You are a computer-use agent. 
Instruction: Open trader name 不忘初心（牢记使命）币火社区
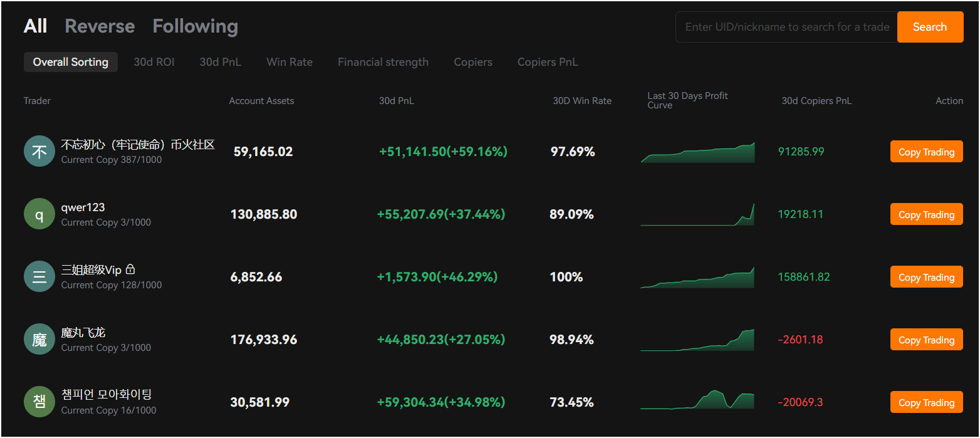138,145
